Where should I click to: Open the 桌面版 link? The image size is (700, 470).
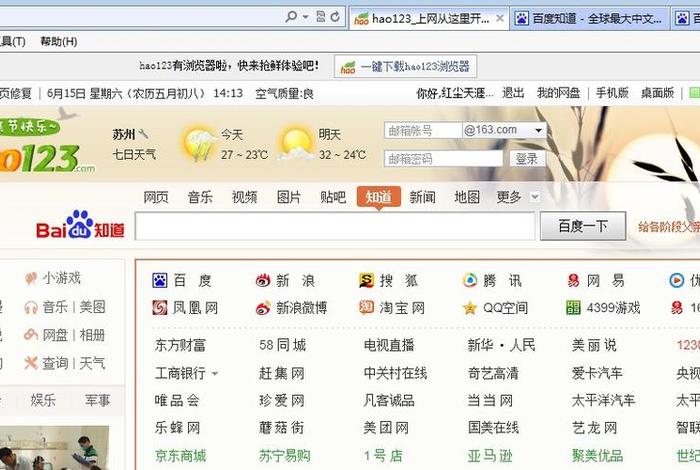click(x=657, y=93)
